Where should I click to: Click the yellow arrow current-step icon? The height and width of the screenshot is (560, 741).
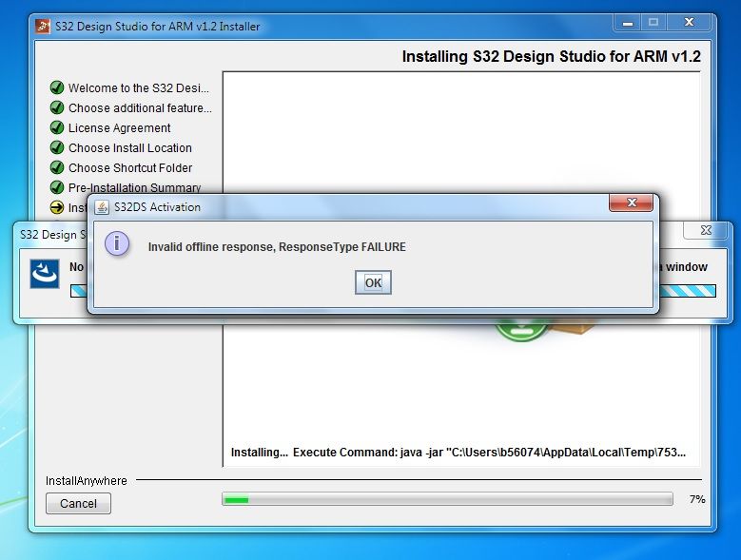(x=57, y=207)
